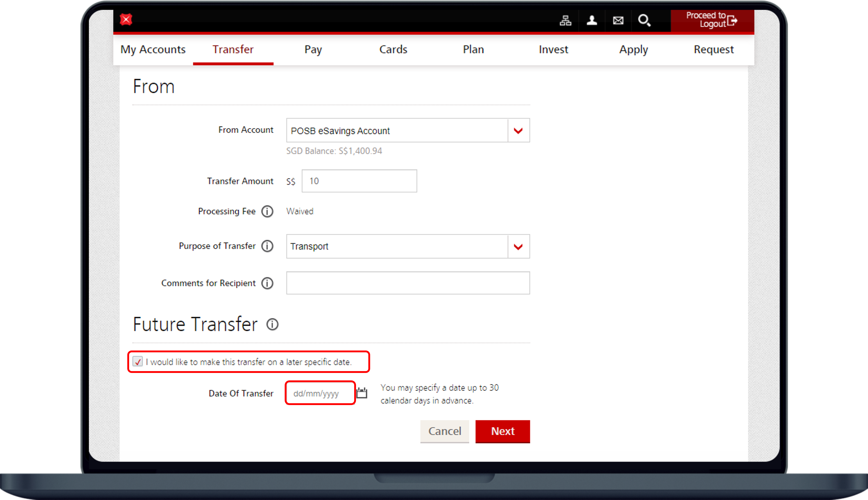Click the Future Transfer info icon
The width and height of the screenshot is (868, 500).
click(x=272, y=324)
